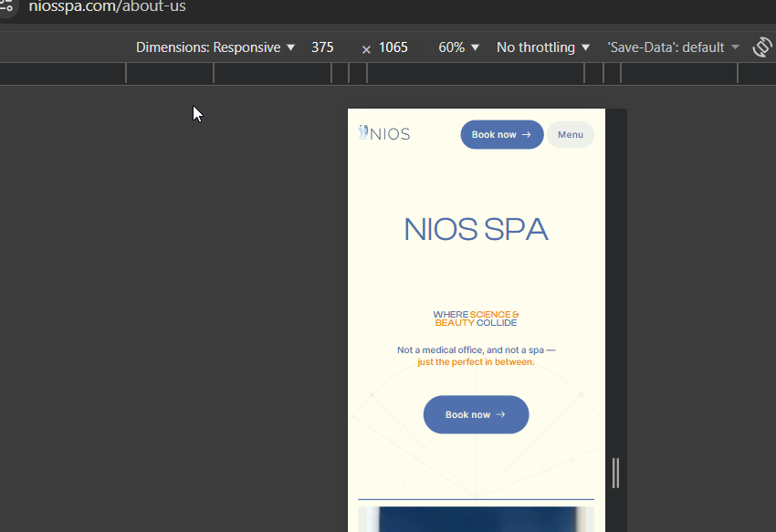Expand the 60% zoom dropdown

pos(458,47)
